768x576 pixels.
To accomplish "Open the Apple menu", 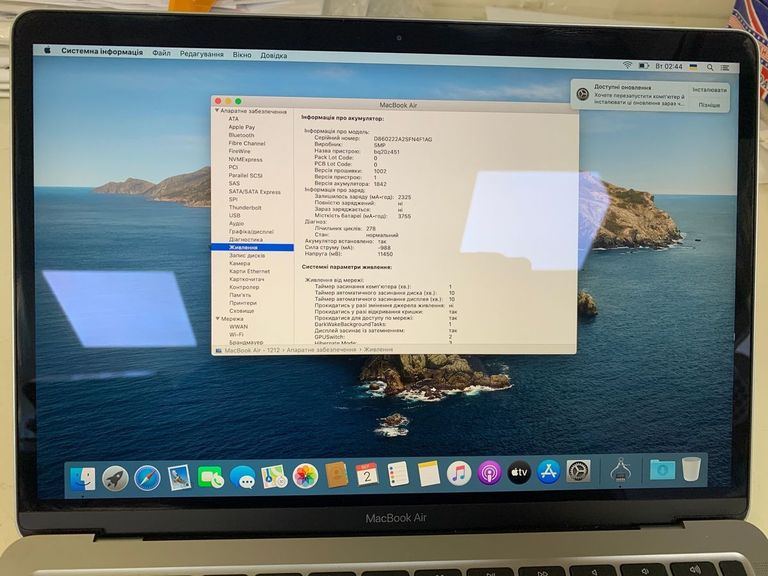I will tap(48, 50).
